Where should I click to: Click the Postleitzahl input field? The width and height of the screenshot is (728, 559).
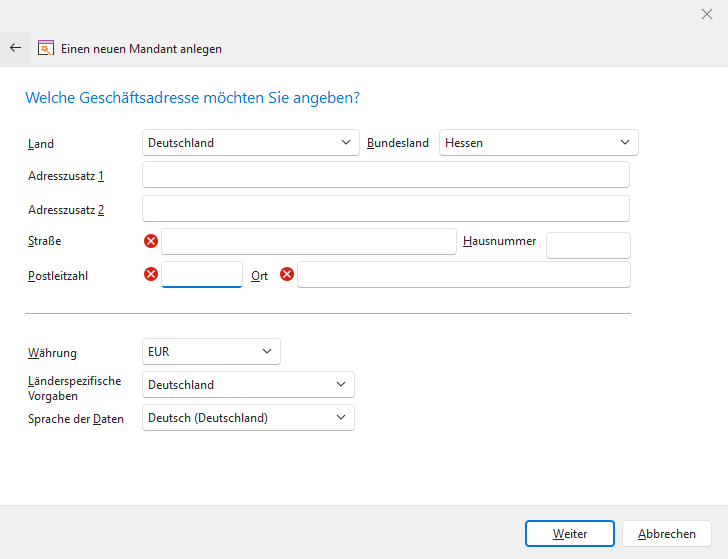(202, 274)
